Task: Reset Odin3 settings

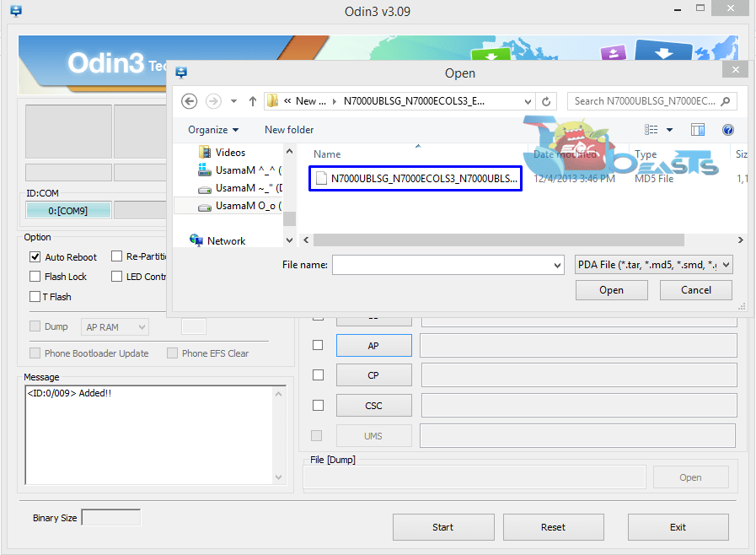Action: click(553, 527)
